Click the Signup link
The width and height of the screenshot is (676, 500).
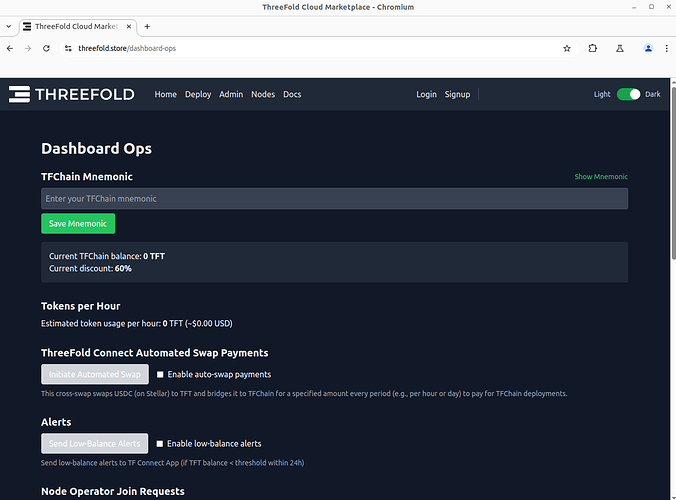[457, 94]
